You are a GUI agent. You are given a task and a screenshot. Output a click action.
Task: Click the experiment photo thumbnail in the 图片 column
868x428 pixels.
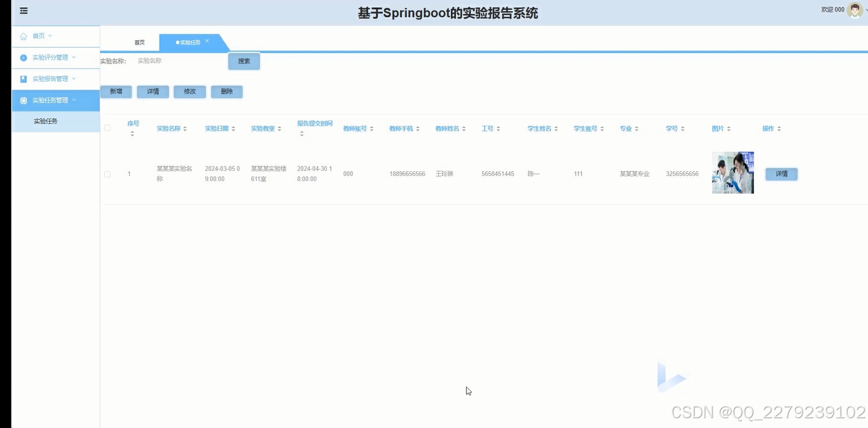tap(733, 172)
